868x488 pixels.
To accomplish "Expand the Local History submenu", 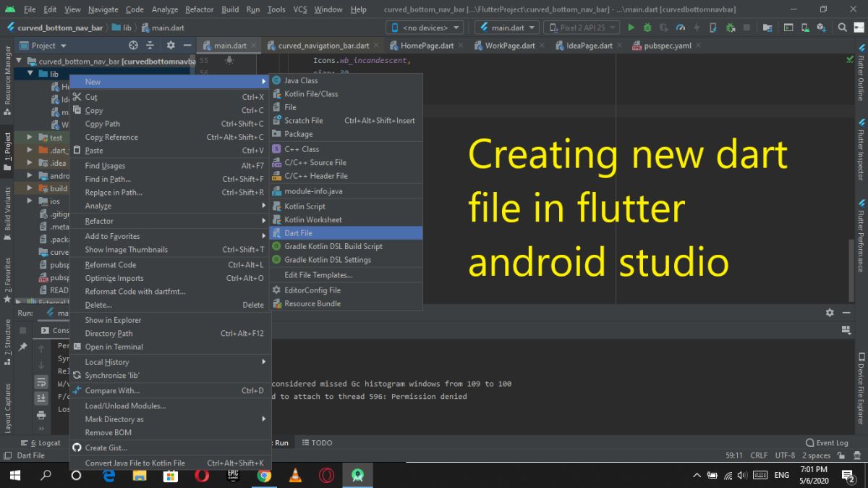I will [170, 362].
